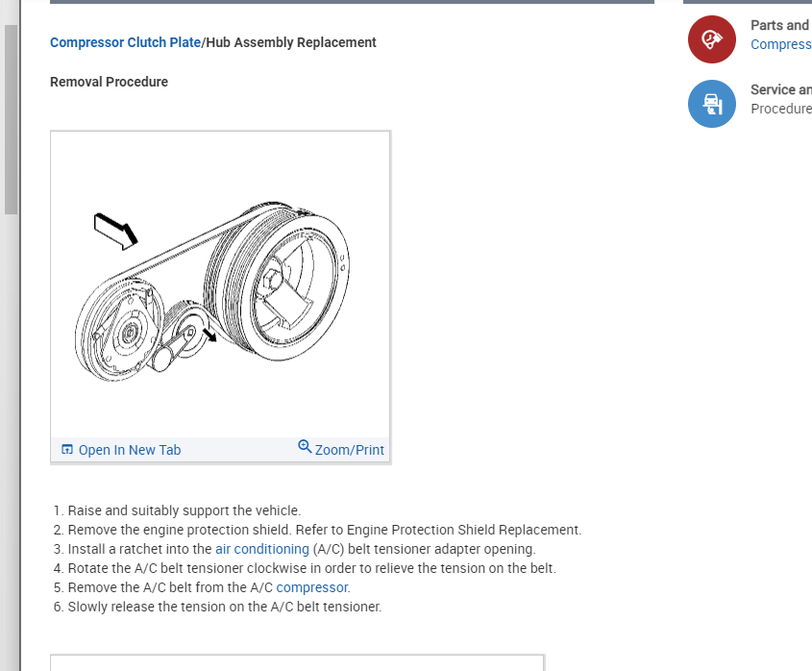Click the A/C belt diagram image

(220, 284)
